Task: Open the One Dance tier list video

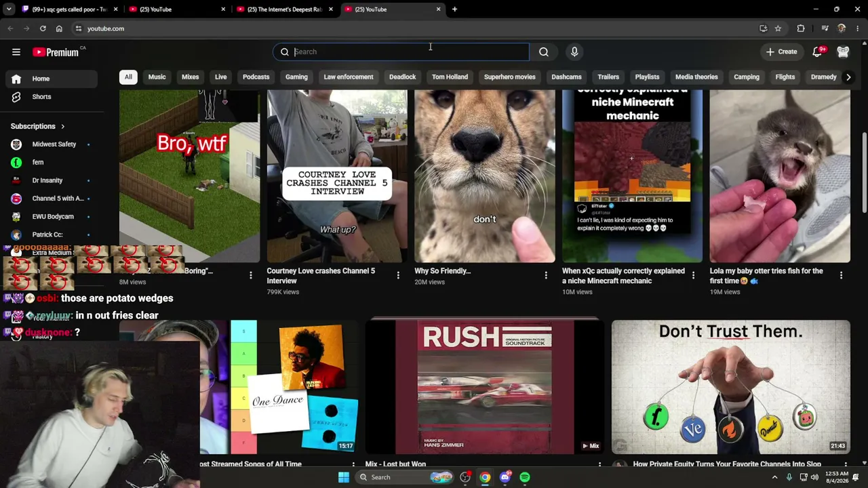Action: click(x=279, y=386)
